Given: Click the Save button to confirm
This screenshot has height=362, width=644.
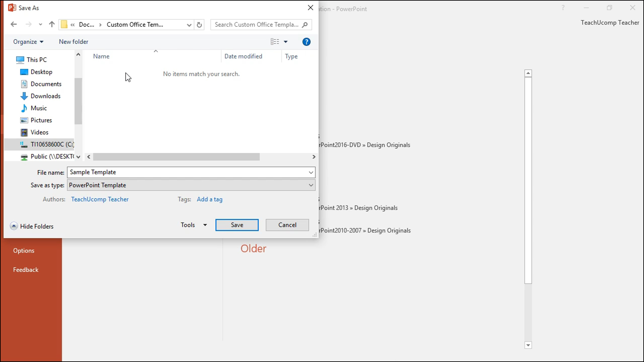Looking at the screenshot, I should click(x=237, y=225).
